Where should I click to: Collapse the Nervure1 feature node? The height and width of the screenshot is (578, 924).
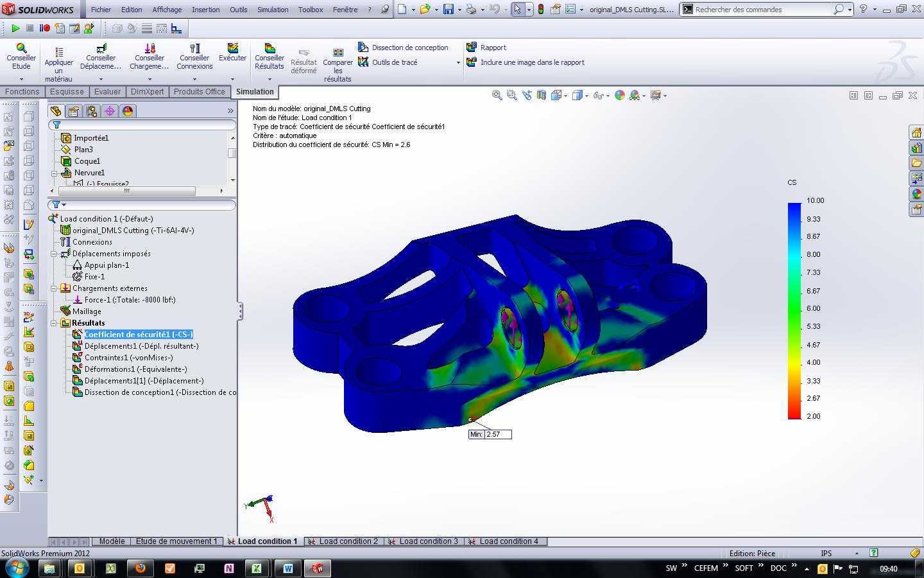point(55,173)
